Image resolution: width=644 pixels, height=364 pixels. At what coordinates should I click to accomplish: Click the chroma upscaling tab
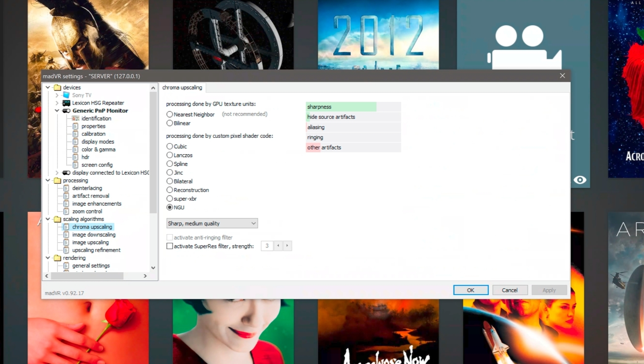pos(182,88)
